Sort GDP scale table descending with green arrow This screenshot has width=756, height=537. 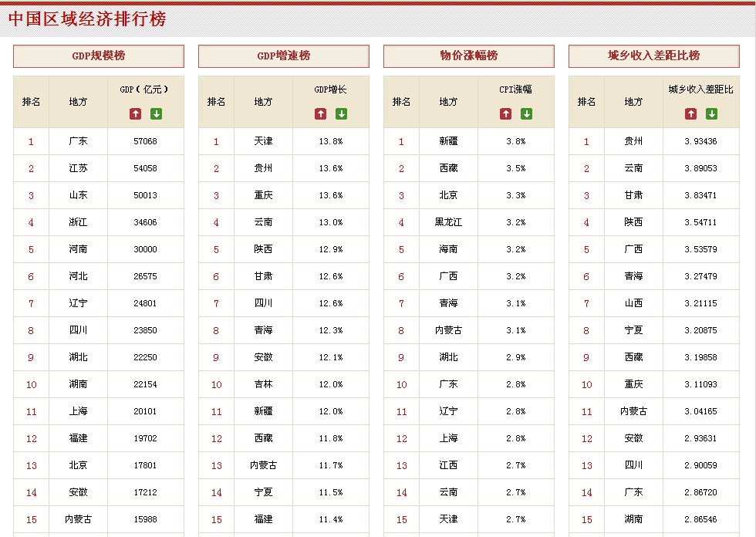coord(156,113)
